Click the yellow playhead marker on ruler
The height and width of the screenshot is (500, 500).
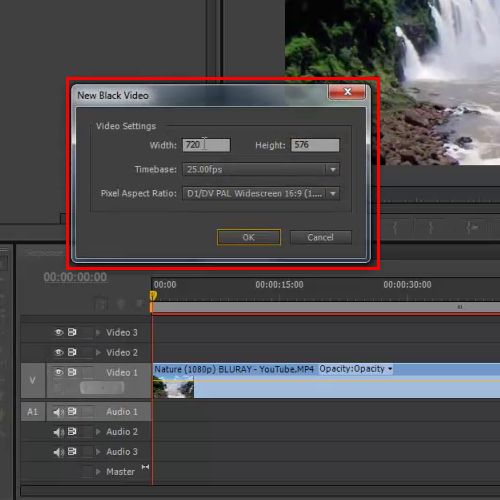(x=153, y=296)
